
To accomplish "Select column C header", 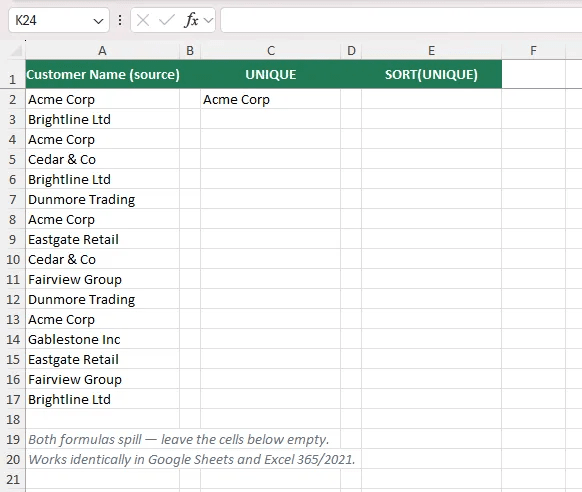I will coord(271,50).
